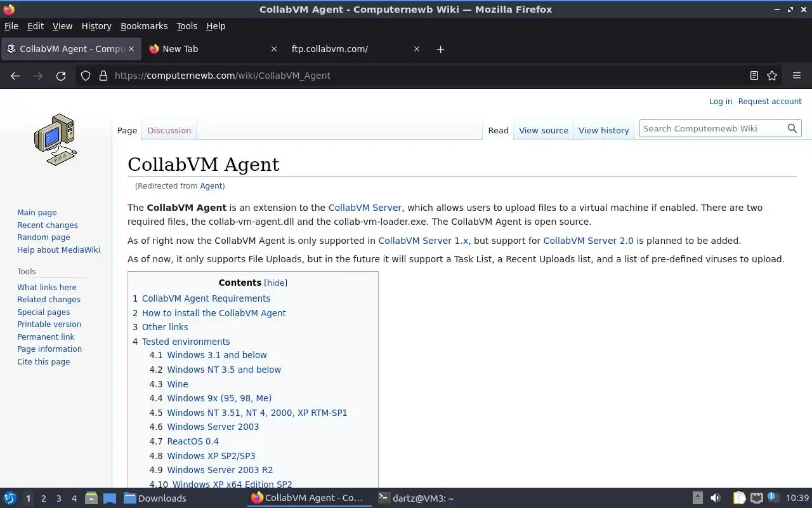Screen dimensions: 812x508
Task: Close the CollabVM Agent tab
Action: pyautogui.click(x=131, y=49)
